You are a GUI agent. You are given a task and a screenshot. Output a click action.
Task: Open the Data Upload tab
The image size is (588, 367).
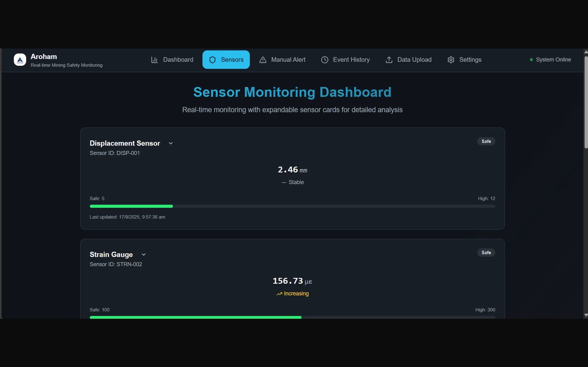coord(408,60)
